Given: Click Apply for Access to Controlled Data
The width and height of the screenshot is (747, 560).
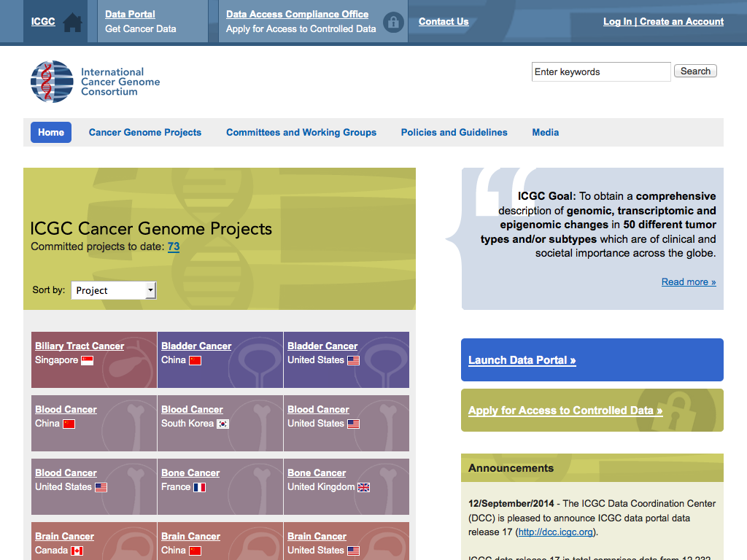Looking at the screenshot, I should (x=592, y=411).
